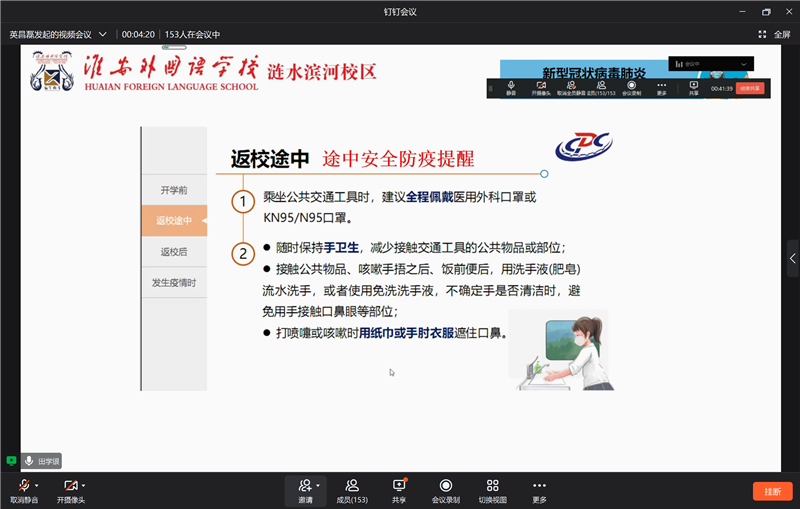The height and width of the screenshot is (509, 800).
Task: Toggle 取消静音 unmute microphone
Action: coord(23,486)
